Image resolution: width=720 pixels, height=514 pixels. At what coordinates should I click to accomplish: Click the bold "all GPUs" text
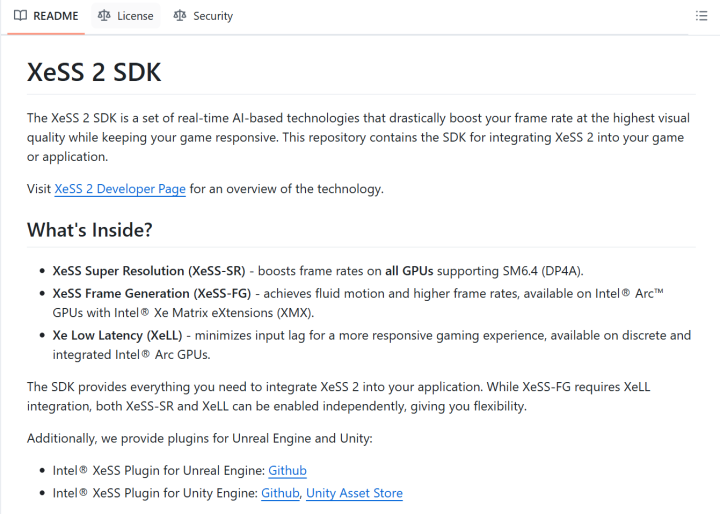click(x=412, y=271)
